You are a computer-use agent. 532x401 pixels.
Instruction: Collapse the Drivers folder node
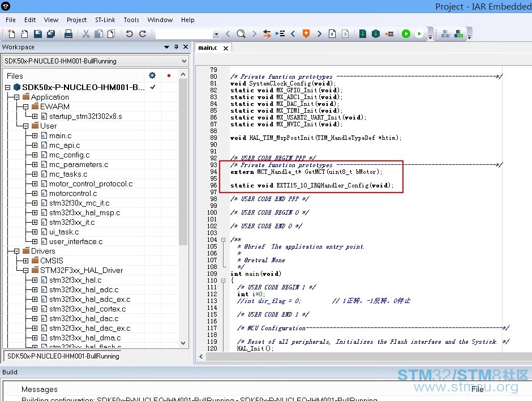16,251
